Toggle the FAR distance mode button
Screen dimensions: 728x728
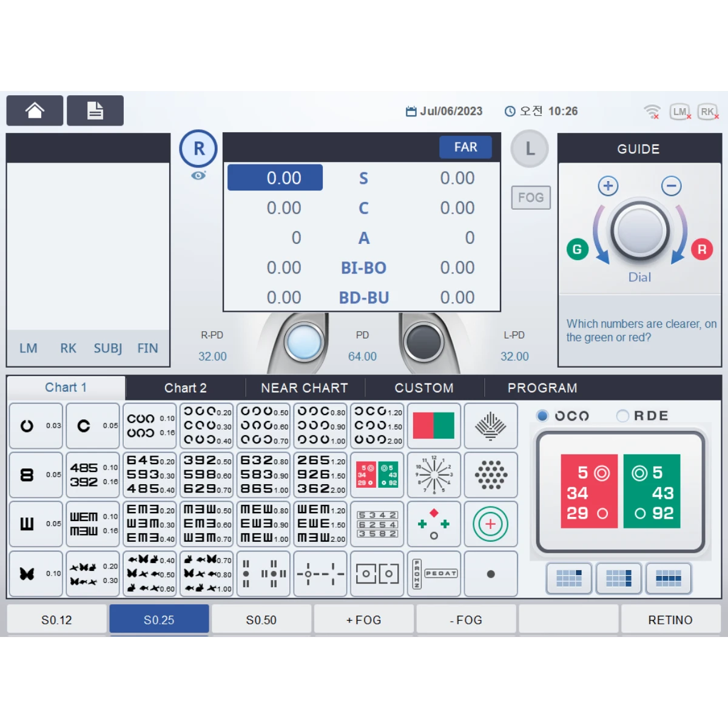(x=465, y=147)
